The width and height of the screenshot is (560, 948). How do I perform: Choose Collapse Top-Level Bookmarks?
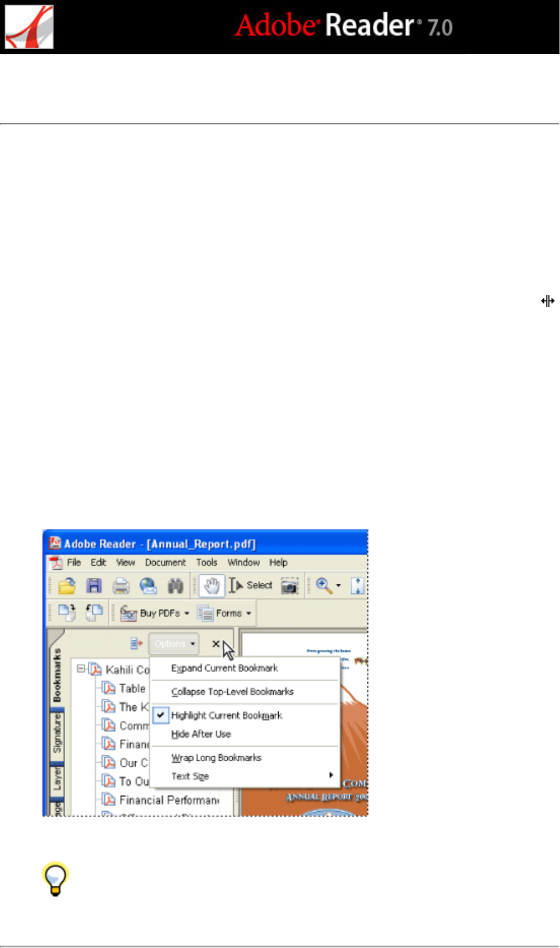tap(245, 692)
